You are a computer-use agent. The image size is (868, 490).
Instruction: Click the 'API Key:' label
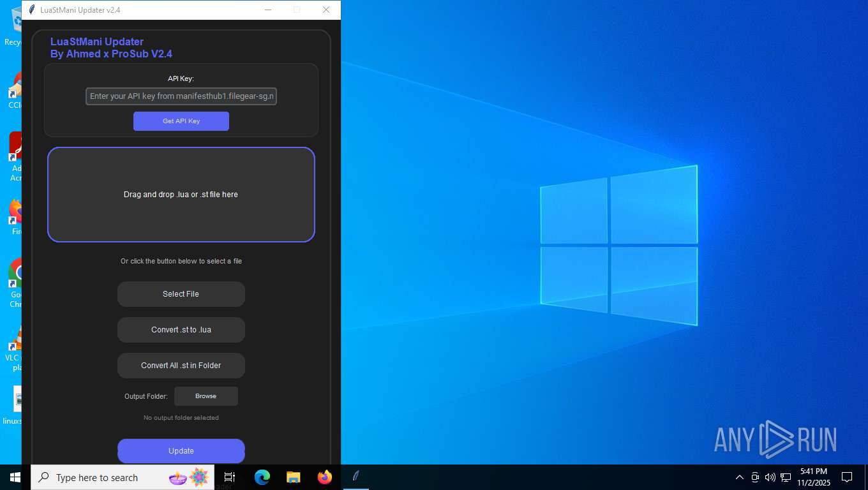click(181, 78)
